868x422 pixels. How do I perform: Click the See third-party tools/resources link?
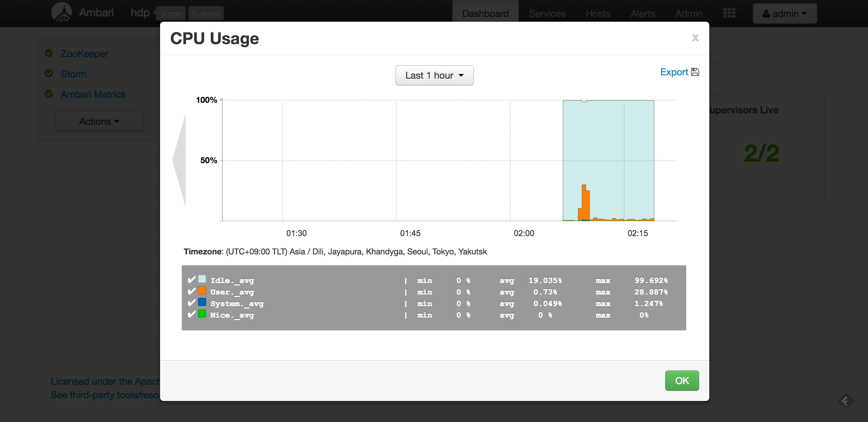coord(105,395)
